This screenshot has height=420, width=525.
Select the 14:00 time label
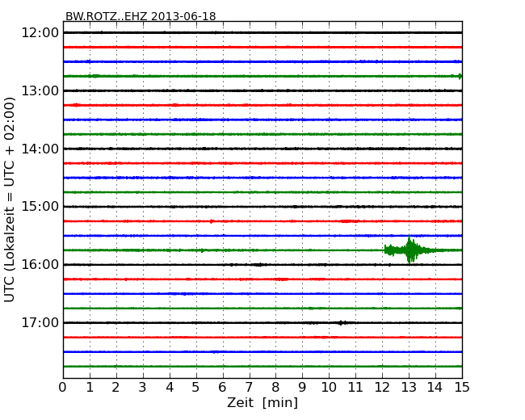point(40,149)
